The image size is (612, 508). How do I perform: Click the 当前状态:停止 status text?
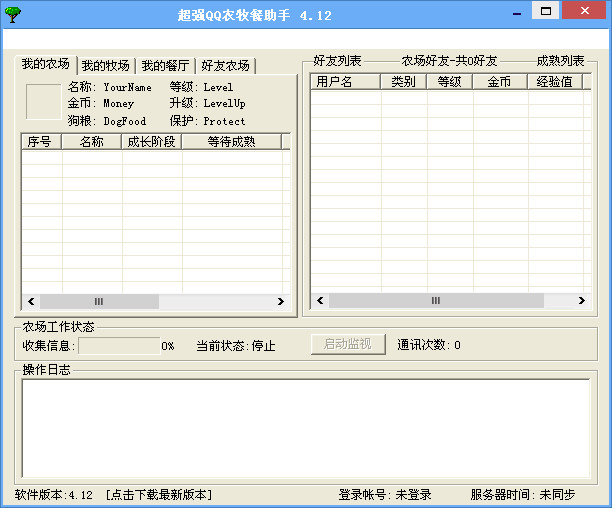coord(236,346)
